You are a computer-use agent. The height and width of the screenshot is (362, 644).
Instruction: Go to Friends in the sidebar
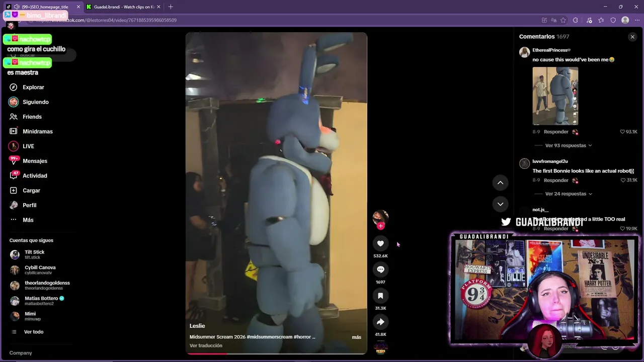pyautogui.click(x=26, y=117)
